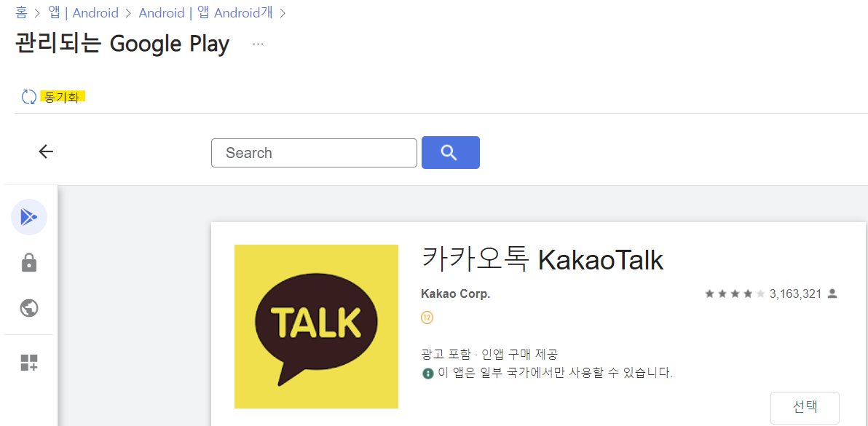Image resolution: width=868 pixels, height=426 pixels.
Task: Open the ellipsis more options menu
Action: [258, 44]
